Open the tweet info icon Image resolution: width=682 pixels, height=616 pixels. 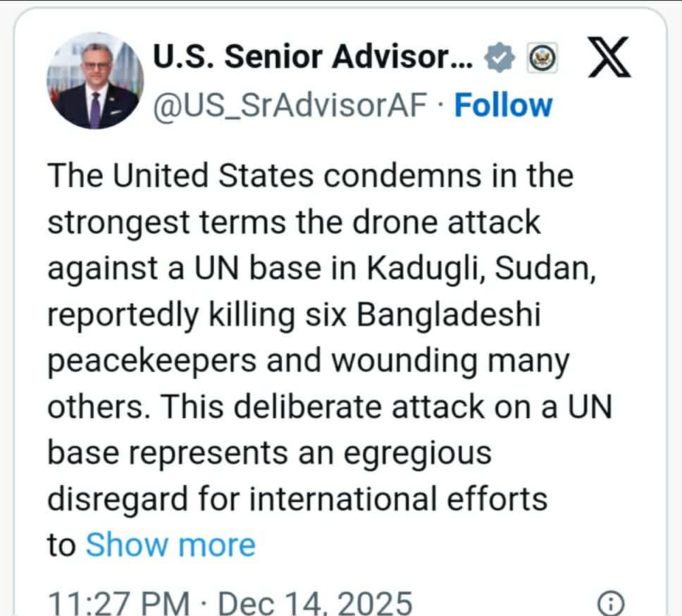click(x=609, y=603)
